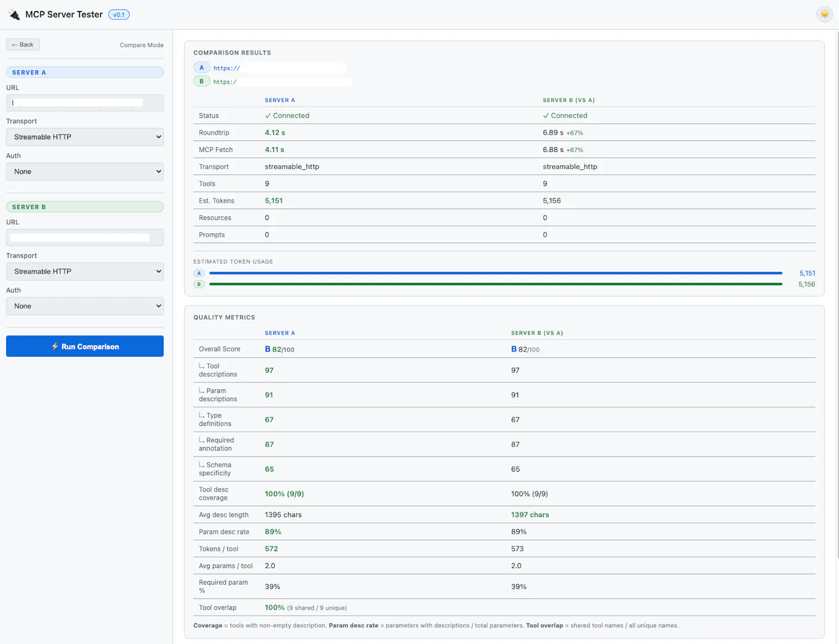Click Server A Connected status

coord(287,116)
